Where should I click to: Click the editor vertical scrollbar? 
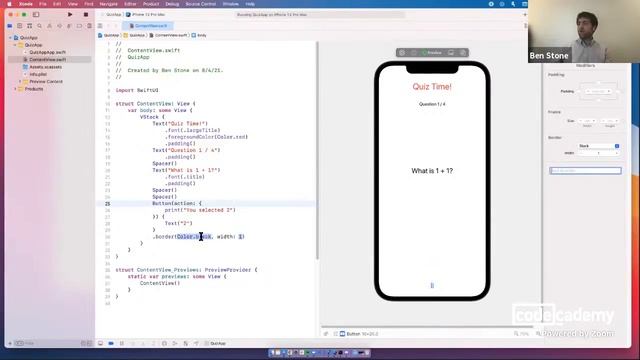tap(317, 150)
